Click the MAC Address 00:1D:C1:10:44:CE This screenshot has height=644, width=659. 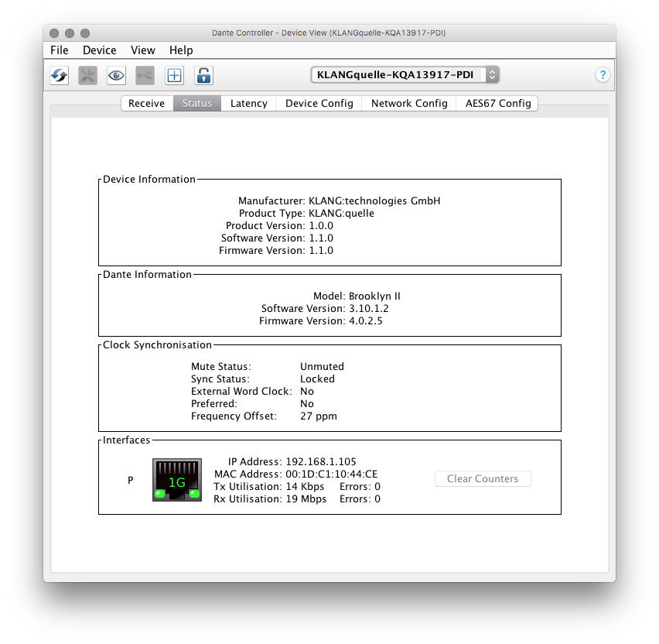tap(332, 474)
